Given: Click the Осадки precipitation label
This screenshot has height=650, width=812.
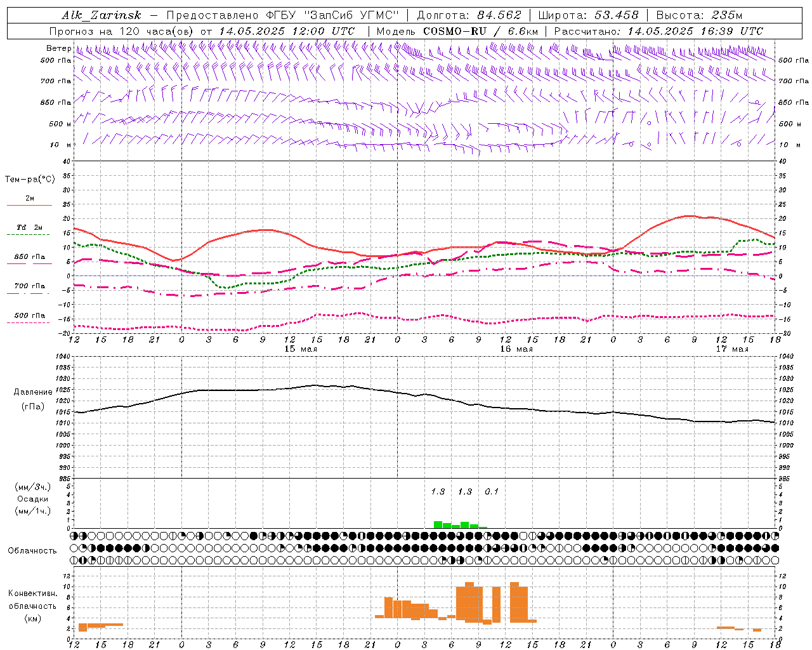Looking at the screenshot, I should 33,499.
